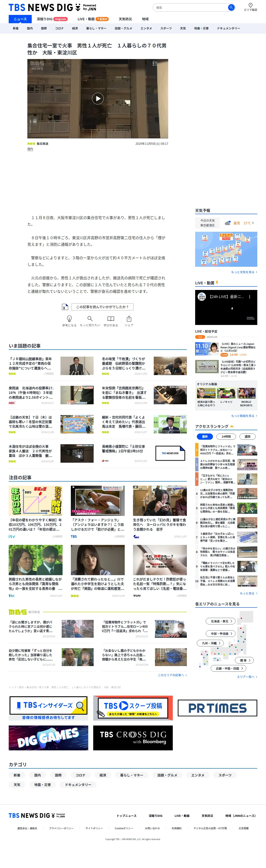The image size is (266, 868).
Task: Open the YouTube live video options menu
Action: [x=249, y=297]
